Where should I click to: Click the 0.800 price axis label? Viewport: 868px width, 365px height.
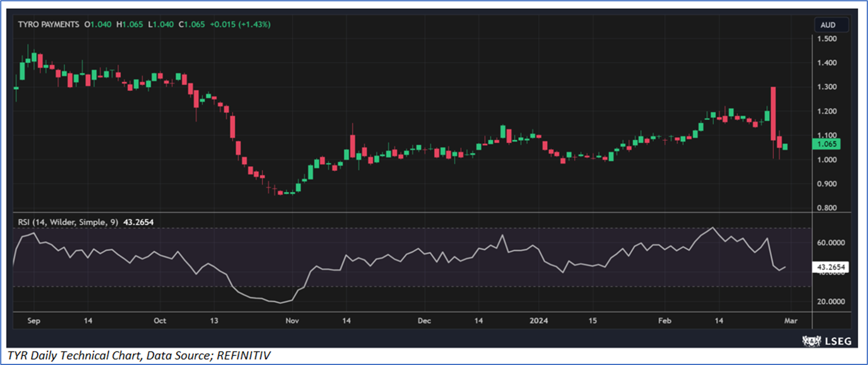coord(826,208)
